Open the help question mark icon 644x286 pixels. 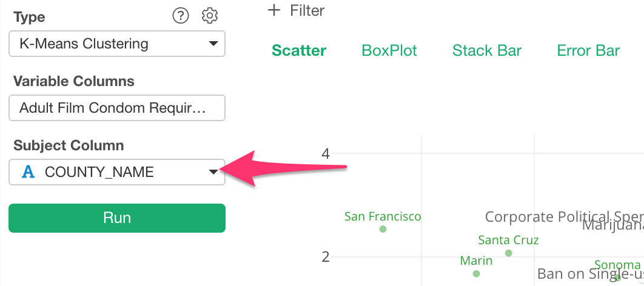181,16
